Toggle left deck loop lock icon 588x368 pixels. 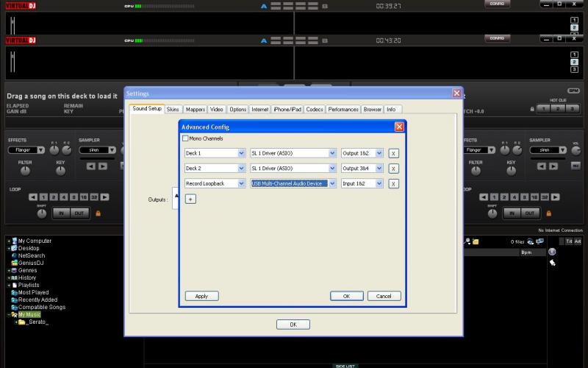98,213
